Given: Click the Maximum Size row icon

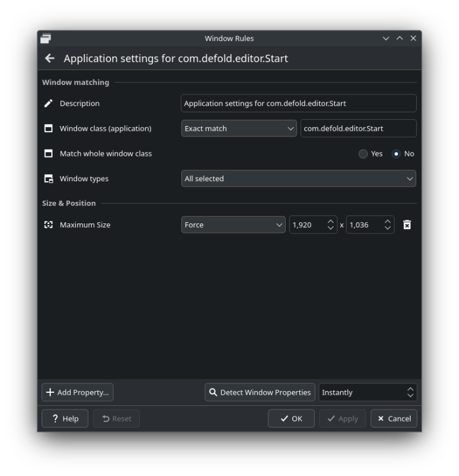Looking at the screenshot, I should pyautogui.click(x=48, y=225).
